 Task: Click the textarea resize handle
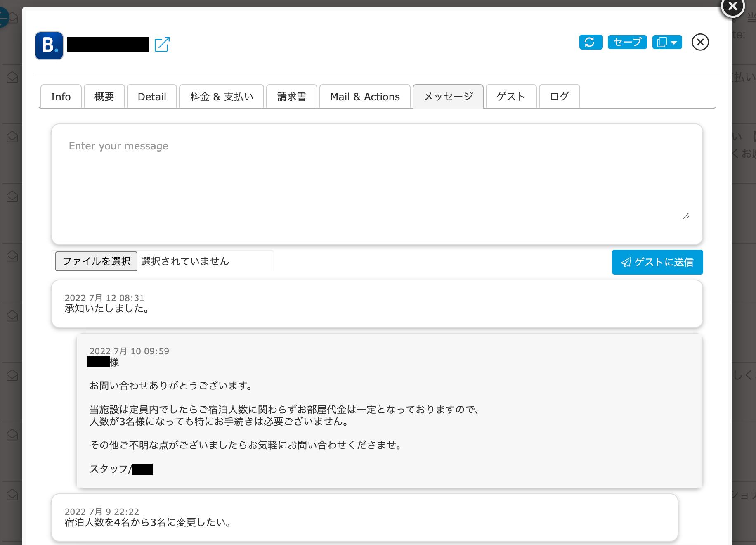point(686,216)
